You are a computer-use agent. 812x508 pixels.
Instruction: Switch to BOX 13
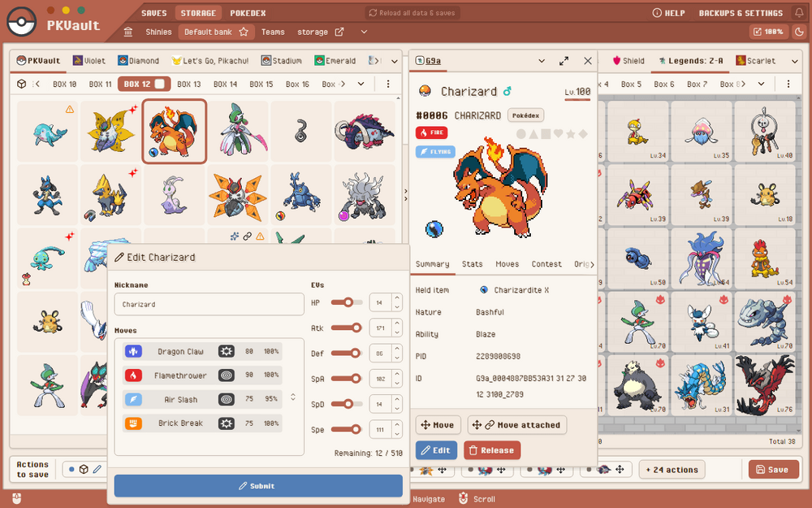point(189,84)
